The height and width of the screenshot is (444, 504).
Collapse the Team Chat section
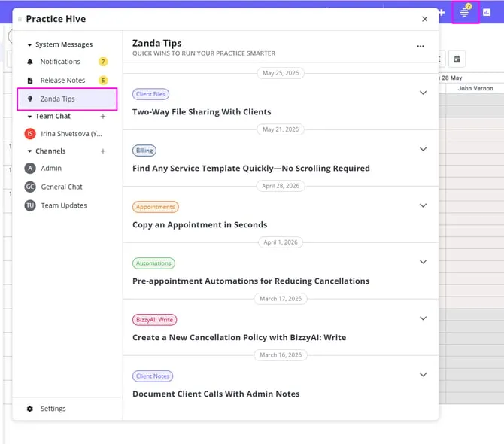click(x=29, y=117)
